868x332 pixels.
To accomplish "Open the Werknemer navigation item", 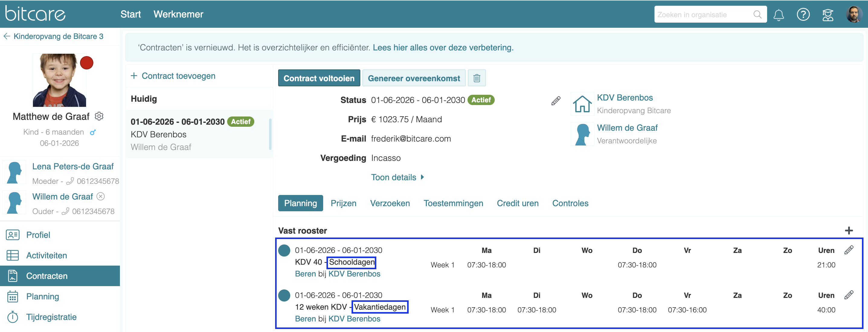I will click(178, 14).
